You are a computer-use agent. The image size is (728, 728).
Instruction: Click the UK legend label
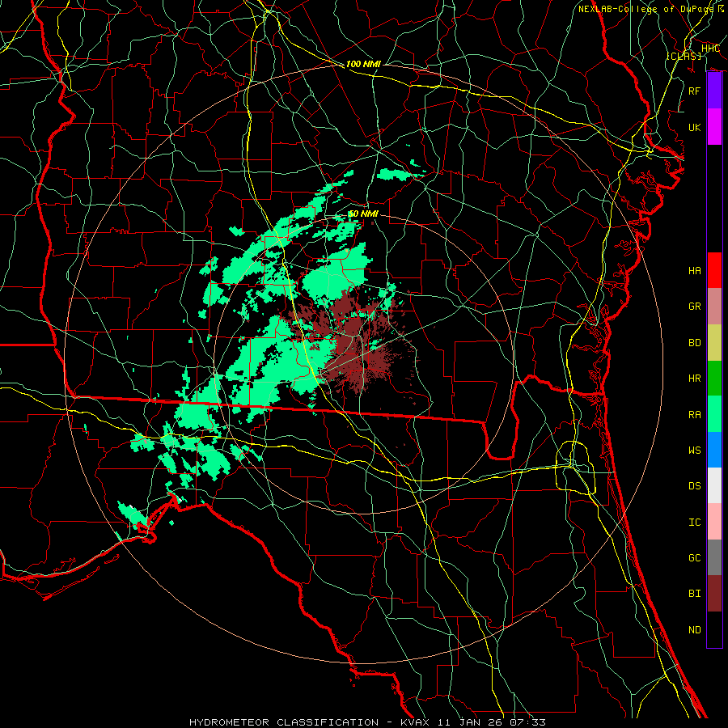coord(694,127)
